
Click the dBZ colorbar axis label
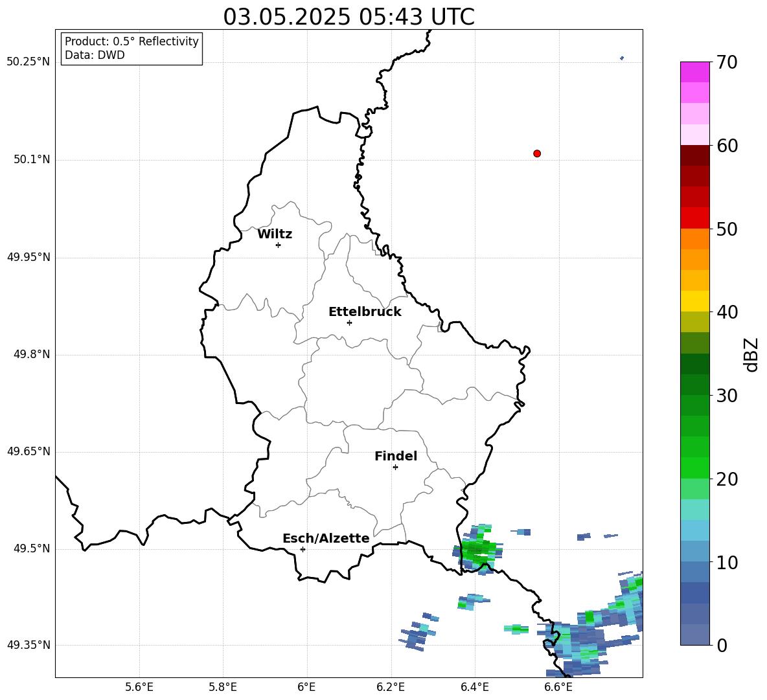pyautogui.click(x=752, y=354)
